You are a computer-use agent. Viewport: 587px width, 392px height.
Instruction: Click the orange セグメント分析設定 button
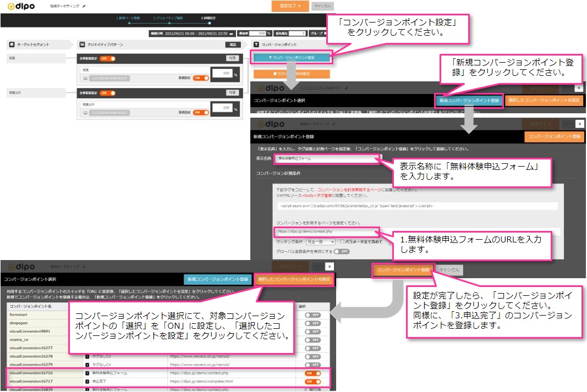click(x=292, y=74)
